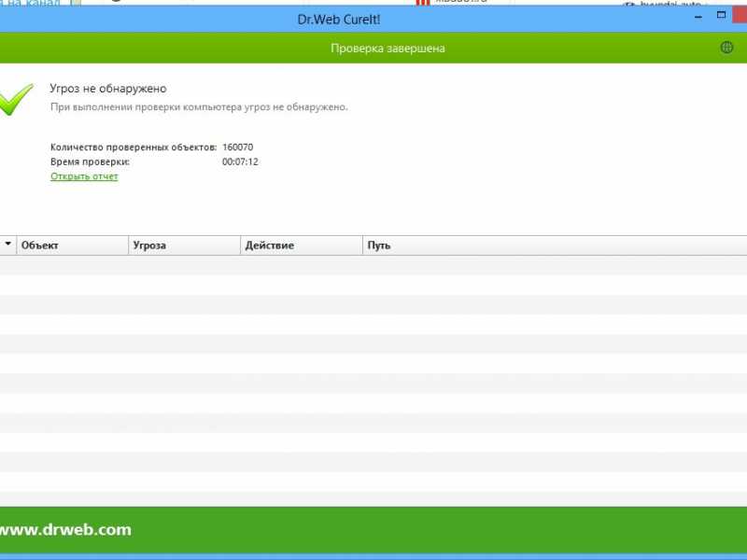The image size is (747, 560).
Task: Maximize the Dr.Web CureIt! window
Action: pos(722,16)
